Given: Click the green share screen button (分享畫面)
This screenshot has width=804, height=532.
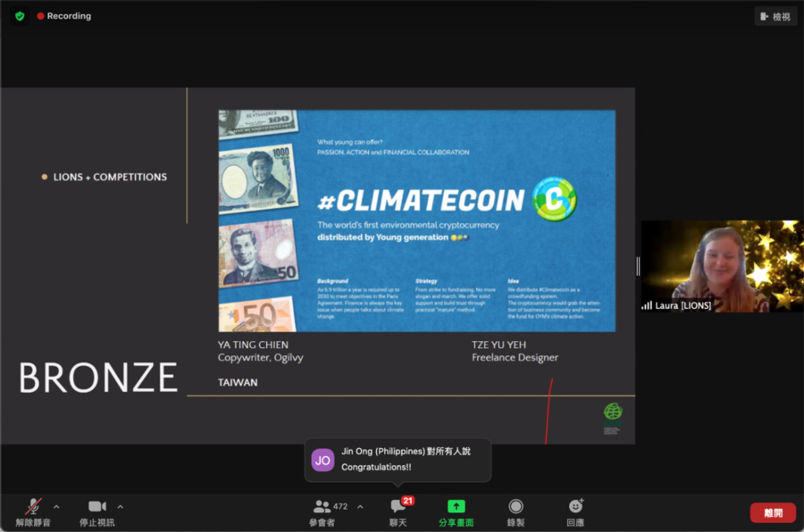Looking at the screenshot, I should pyautogui.click(x=456, y=513).
